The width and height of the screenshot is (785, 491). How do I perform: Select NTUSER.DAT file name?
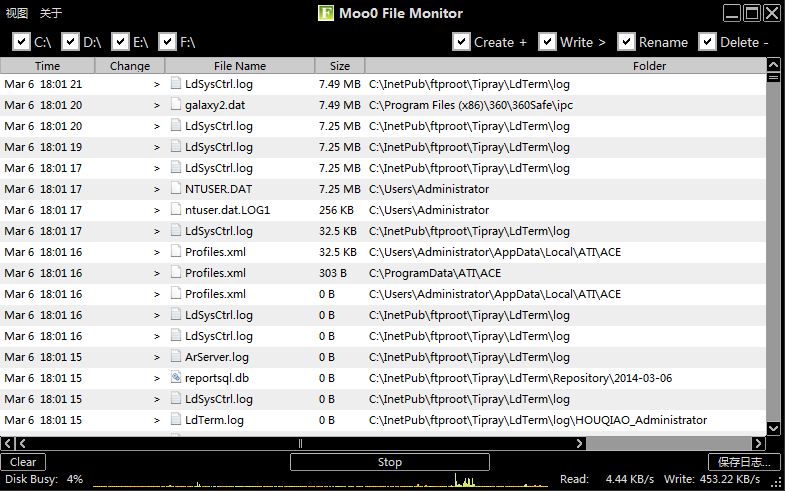point(218,189)
